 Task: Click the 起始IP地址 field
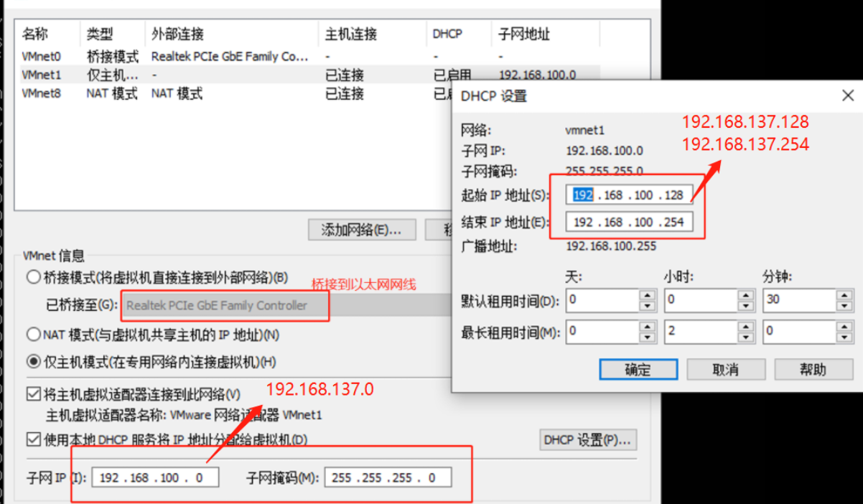click(628, 194)
